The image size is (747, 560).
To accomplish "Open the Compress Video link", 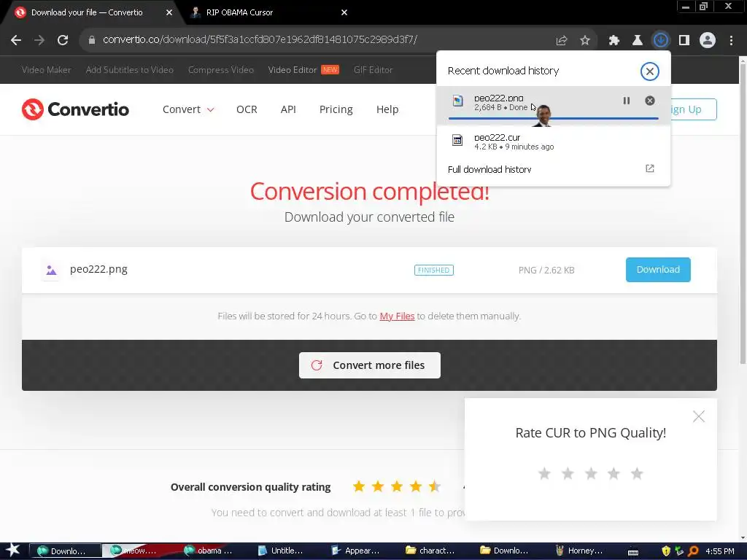I will 221,70.
